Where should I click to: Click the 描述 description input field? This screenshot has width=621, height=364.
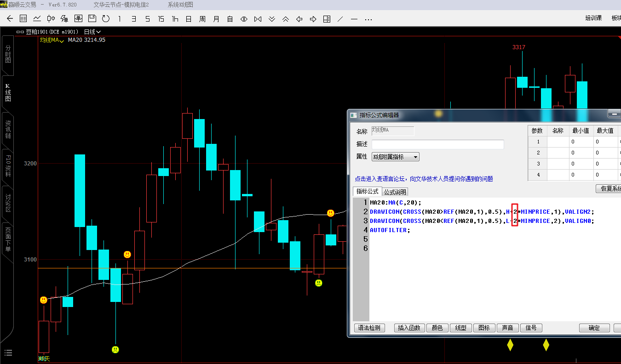[437, 144]
